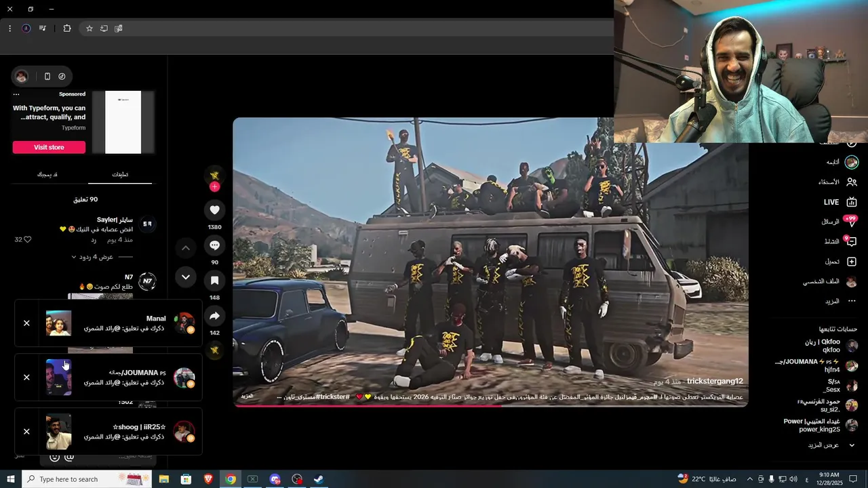The height and width of the screenshot is (488, 868).
Task: Open File Explorer from taskbar
Action: (164, 479)
